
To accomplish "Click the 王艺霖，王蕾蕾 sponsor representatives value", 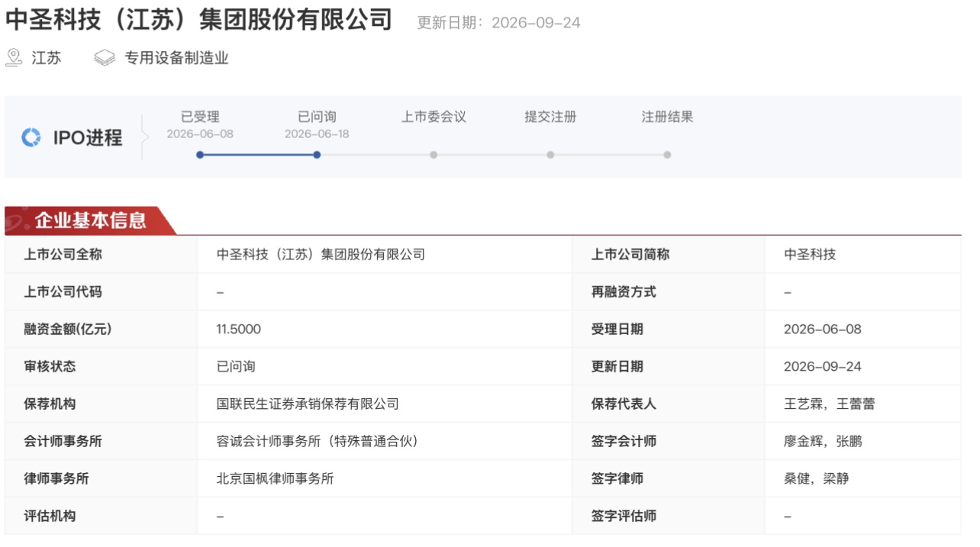I will click(x=830, y=404).
